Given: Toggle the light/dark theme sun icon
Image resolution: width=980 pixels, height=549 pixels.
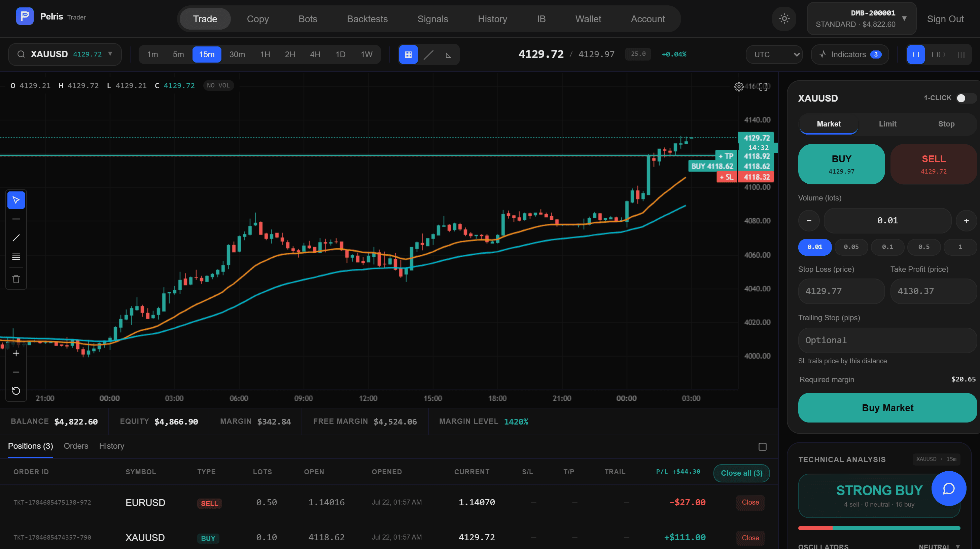Looking at the screenshot, I should click(784, 19).
